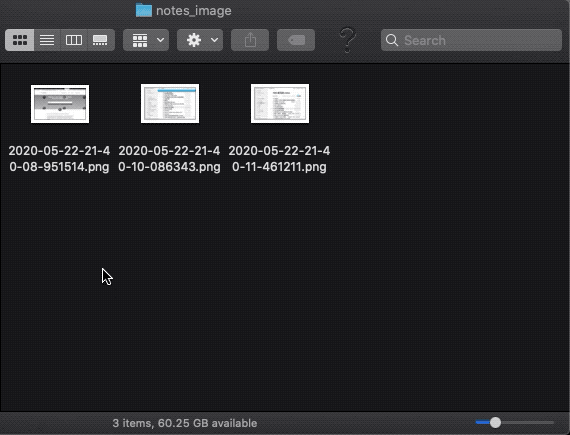Viewport: 570px width, 435px height.
Task: Select thumbnail of 2020-05-22-21-40-08-951514.png
Action: 60,104
